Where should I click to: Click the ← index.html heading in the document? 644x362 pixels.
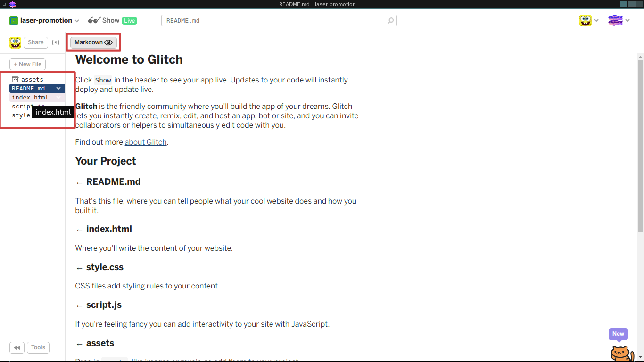[104, 229]
